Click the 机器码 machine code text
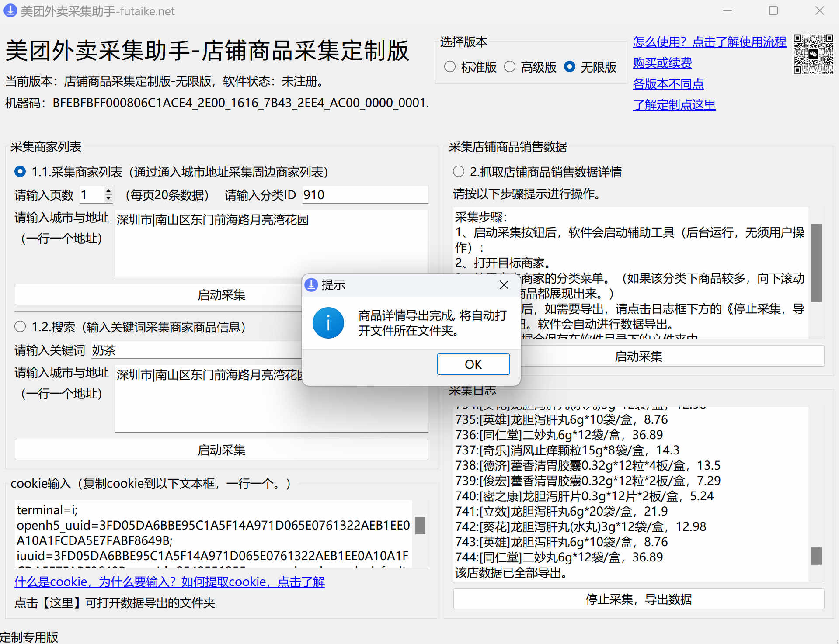 [217, 103]
